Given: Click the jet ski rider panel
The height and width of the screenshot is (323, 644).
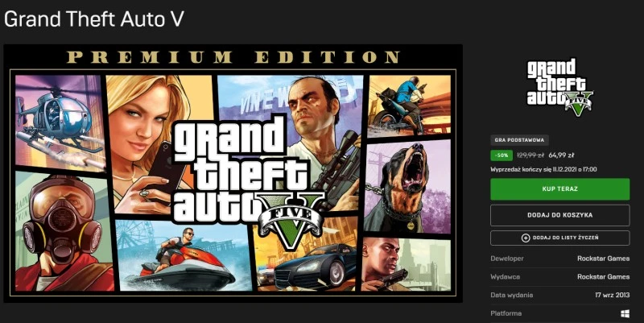Looking at the screenshot, I should click(184, 255).
